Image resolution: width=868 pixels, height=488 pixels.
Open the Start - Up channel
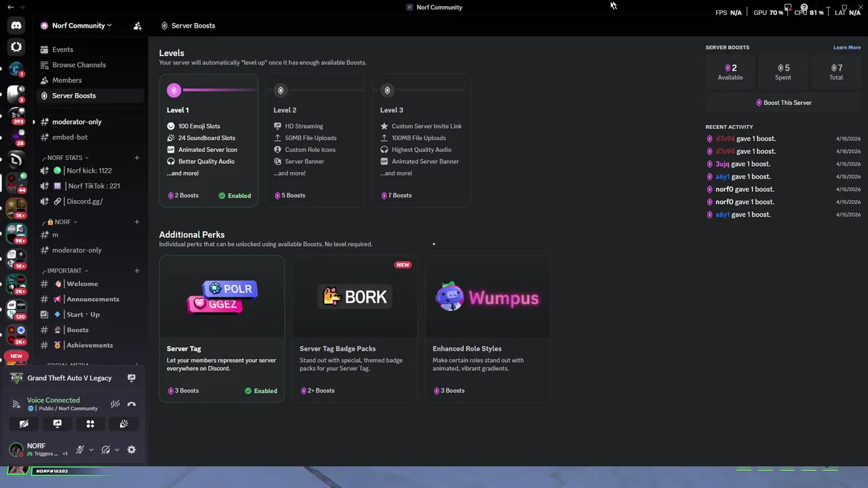pyautogui.click(x=90, y=314)
